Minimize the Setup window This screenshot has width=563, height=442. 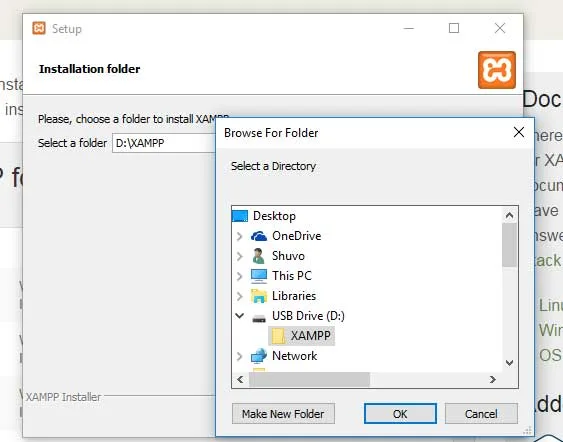tap(409, 28)
